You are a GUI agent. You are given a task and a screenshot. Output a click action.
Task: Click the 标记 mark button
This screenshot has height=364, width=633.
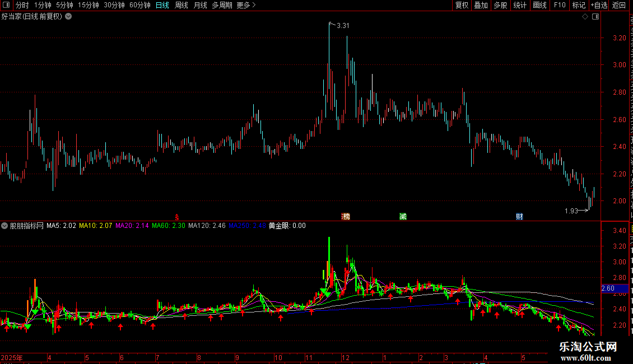click(579, 5)
